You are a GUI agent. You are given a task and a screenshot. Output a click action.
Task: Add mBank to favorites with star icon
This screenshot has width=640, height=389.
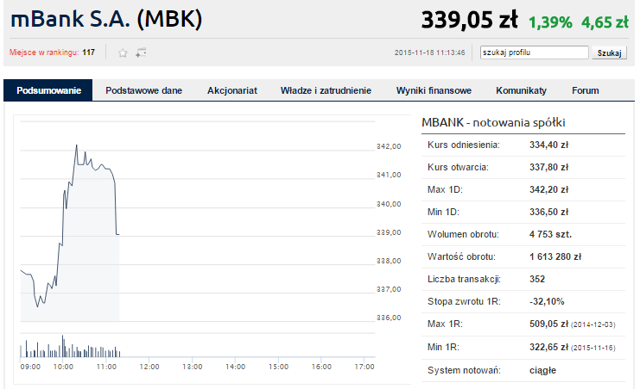(123, 53)
